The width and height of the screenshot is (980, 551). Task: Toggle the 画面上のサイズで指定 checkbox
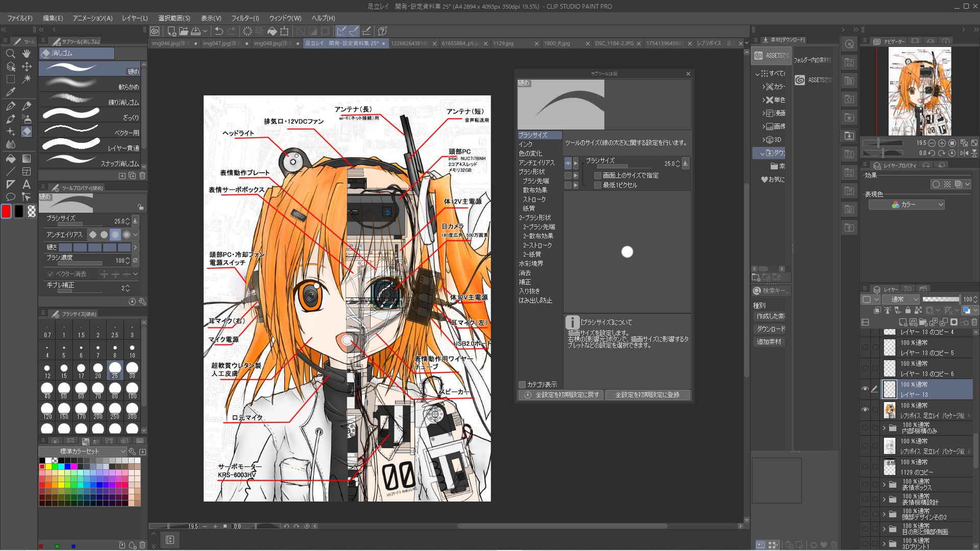point(598,176)
